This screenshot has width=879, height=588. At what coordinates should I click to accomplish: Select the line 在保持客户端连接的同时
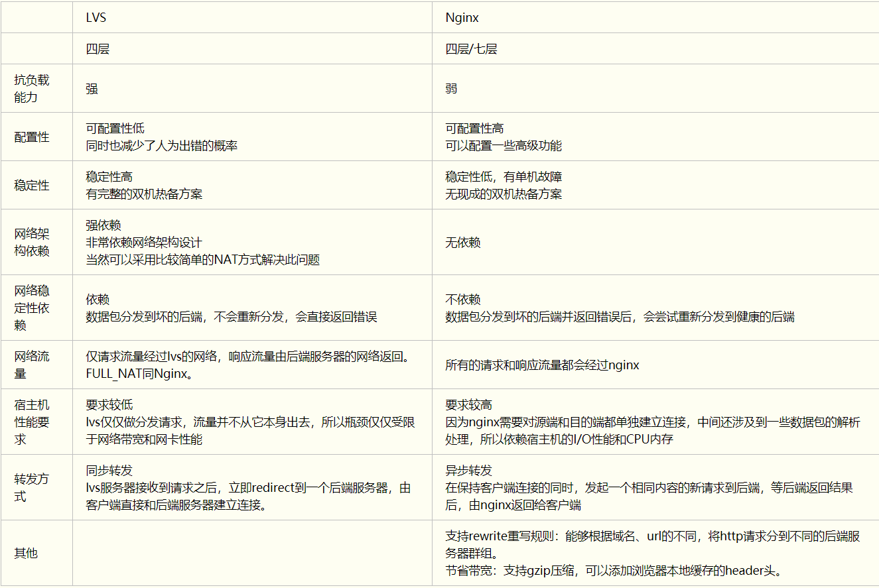click(x=649, y=488)
